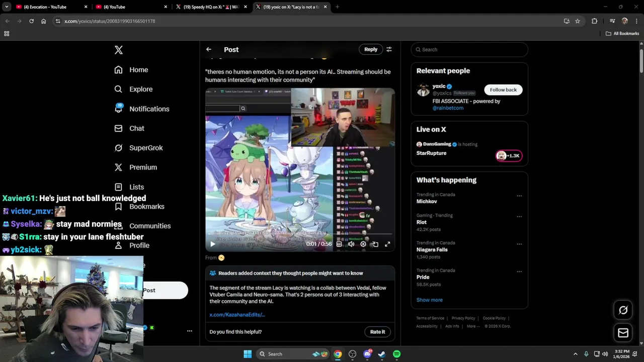644x362 pixels.
Task: Open more options for Niagara Falls trend
Action: pos(519,244)
